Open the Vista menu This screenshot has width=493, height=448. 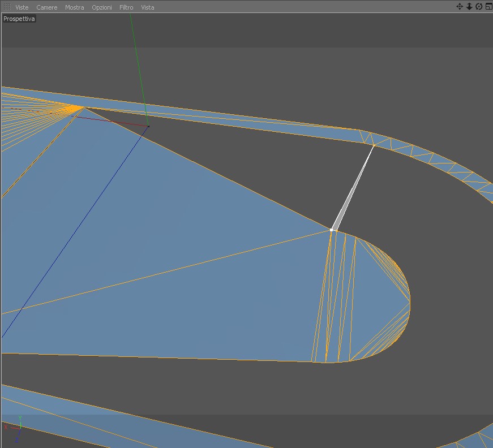pos(148,7)
